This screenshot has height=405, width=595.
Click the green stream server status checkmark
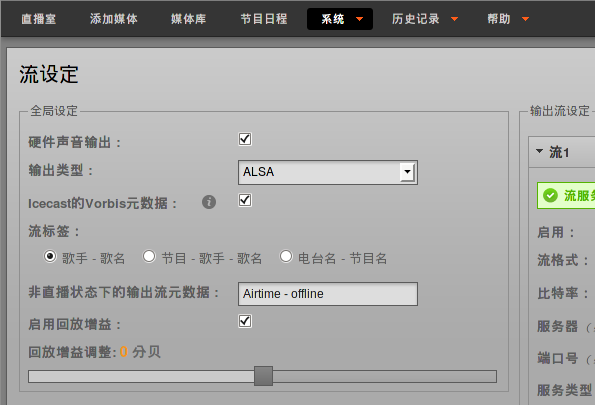pyautogui.click(x=550, y=195)
